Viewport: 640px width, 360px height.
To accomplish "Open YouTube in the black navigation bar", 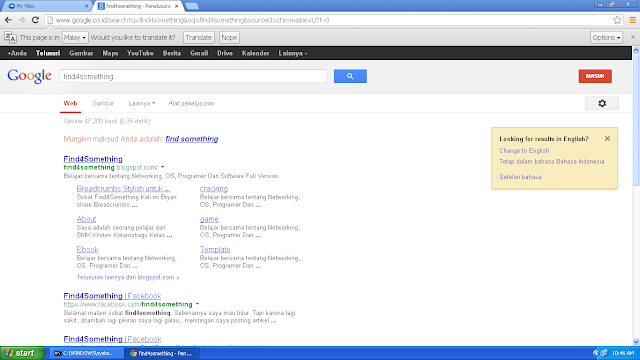I will click(140, 53).
